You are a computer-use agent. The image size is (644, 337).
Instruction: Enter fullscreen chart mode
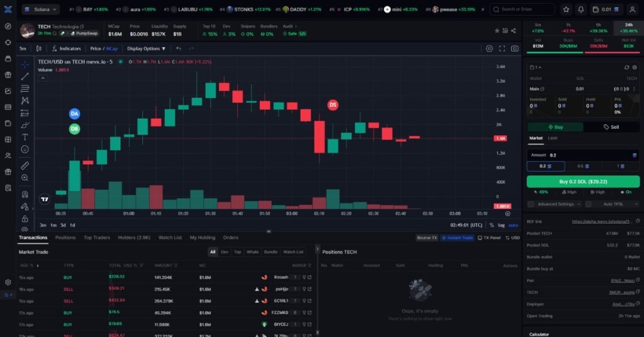pyautogui.click(x=502, y=48)
